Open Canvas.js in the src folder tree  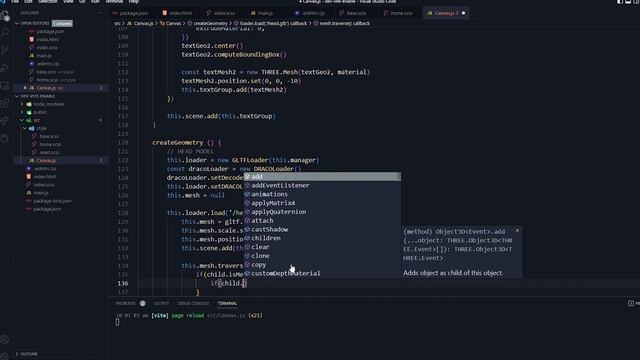click(46, 160)
